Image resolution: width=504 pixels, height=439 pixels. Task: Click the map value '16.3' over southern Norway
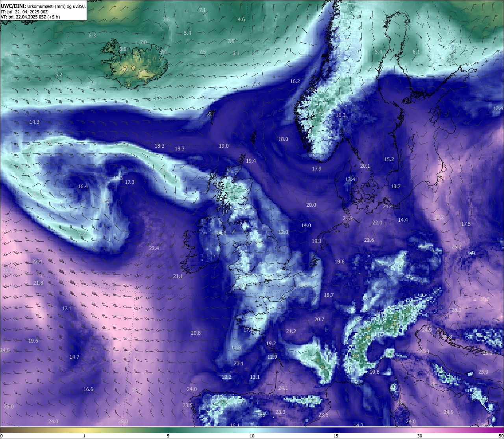click(341, 115)
